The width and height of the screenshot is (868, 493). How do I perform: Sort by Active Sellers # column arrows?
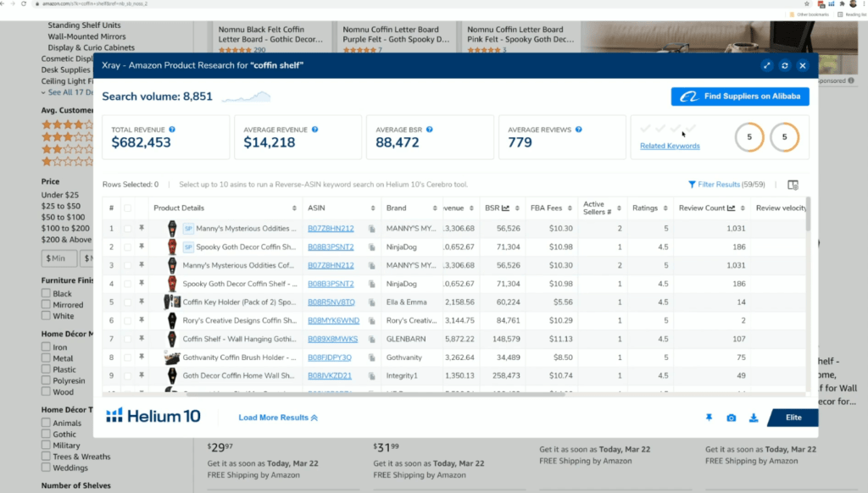click(x=619, y=208)
